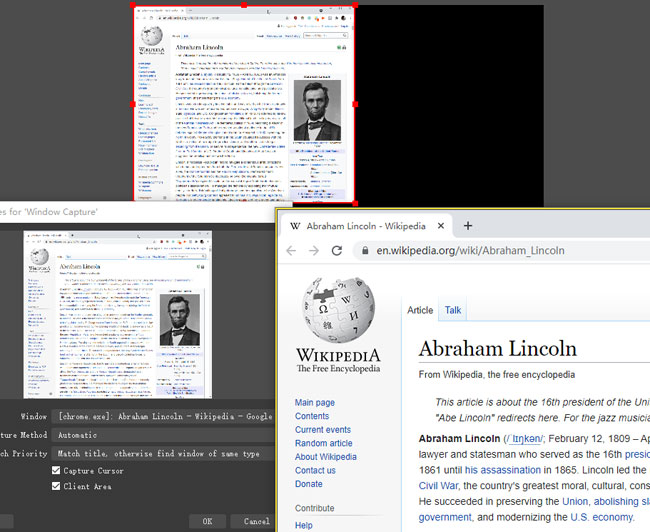Reload the Abraham Lincoln page in Chrome
The height and width of the screenshot is (532, 650).
coord(337,250)
